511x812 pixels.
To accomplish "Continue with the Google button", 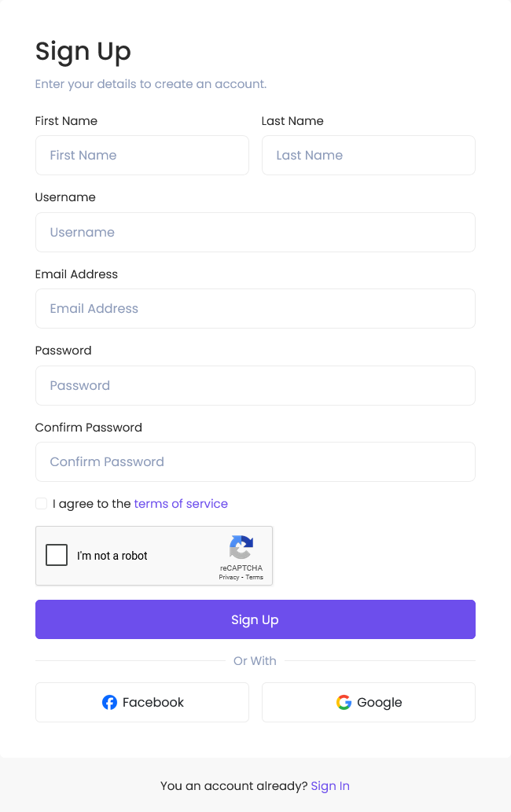I will point(369,702).
